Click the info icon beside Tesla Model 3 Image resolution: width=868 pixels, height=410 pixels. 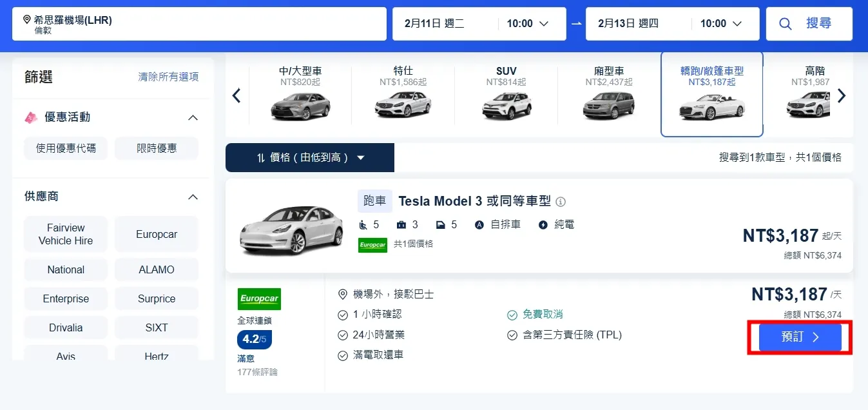click(561, 202)
